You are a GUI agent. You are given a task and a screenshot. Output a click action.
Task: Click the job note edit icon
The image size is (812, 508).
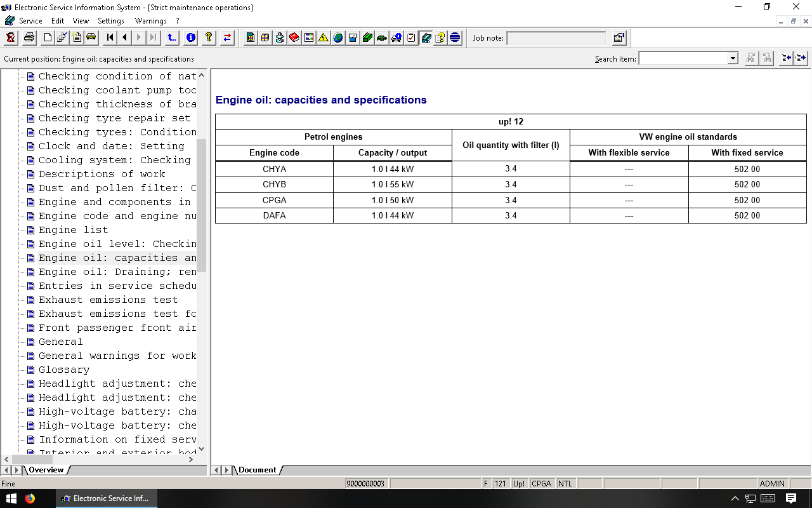619,38
